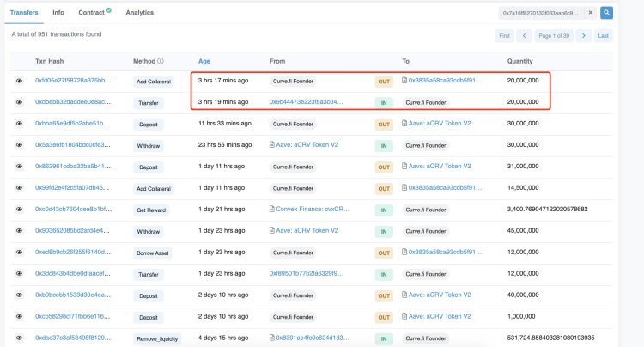Viewport: 644px width, 347px height.
Task: Jump to the Last page
Action: pyautogui.click(x=604, y=35)
